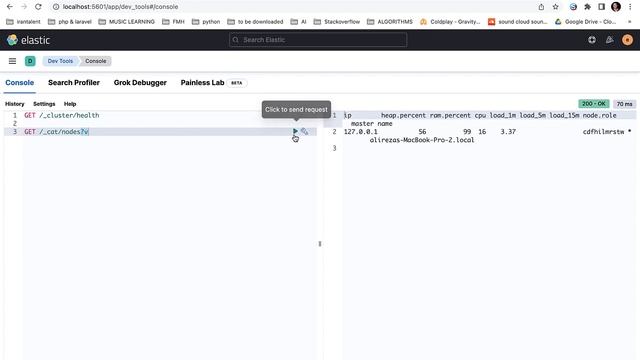Click the Google Drive bookmark

click(x=585, y=22)
